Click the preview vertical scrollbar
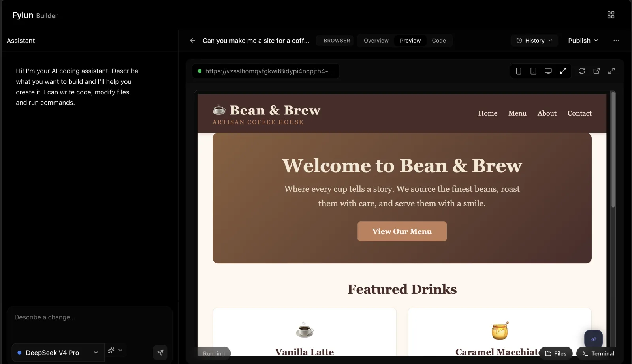The height and width of the screenshot is (364, 632). coord(613,150)
